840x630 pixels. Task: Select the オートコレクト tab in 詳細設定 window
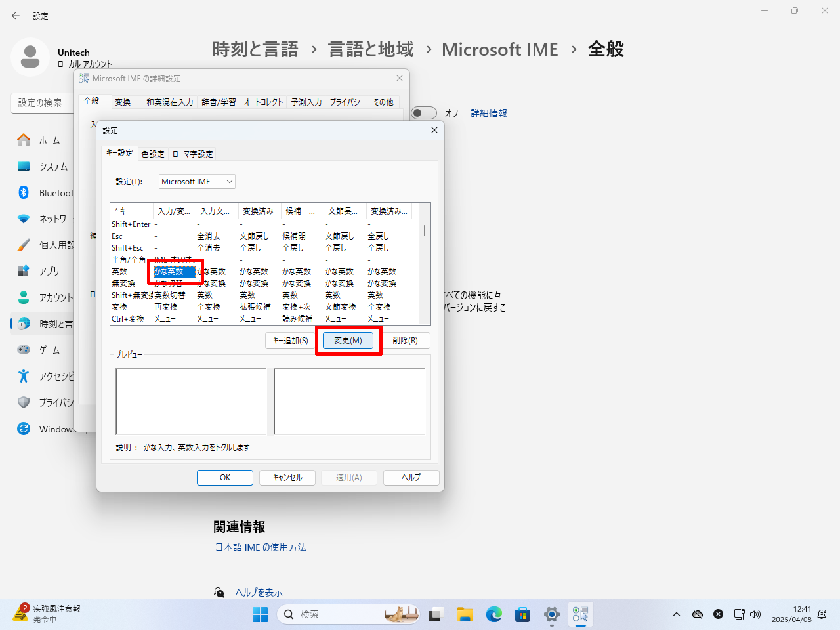point(263,102)
